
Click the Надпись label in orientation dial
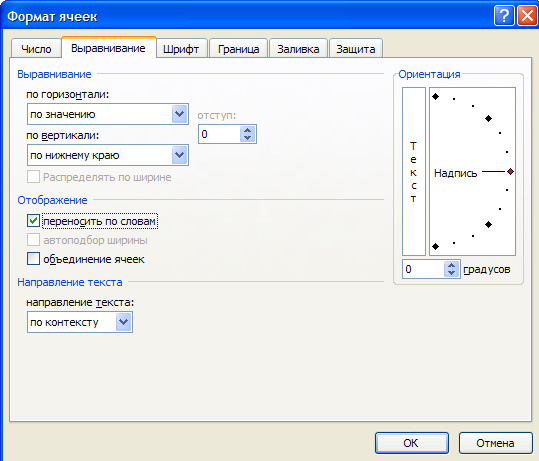pos(455,173)
